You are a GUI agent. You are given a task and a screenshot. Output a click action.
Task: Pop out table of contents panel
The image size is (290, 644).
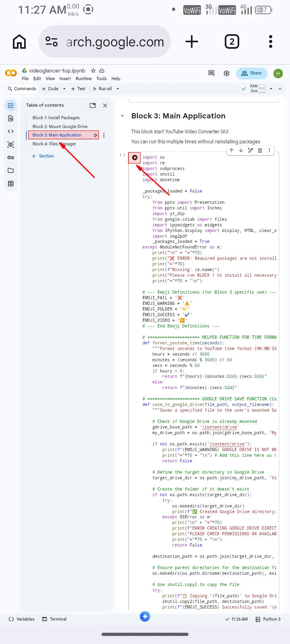(x=93, y=106)
